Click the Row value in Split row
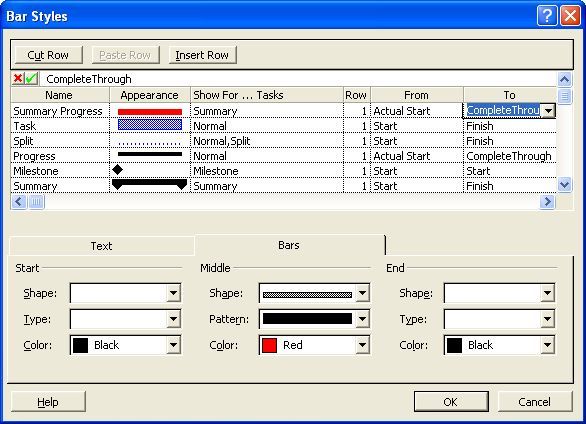Screen dimensions: 586x424 point(357,141)
